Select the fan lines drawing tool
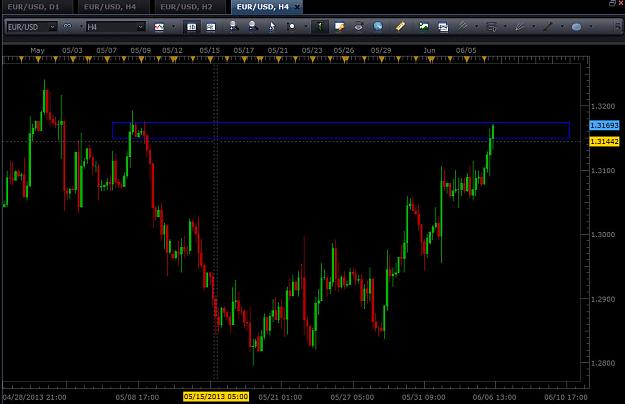625x404 pixels. coord(519,27)
